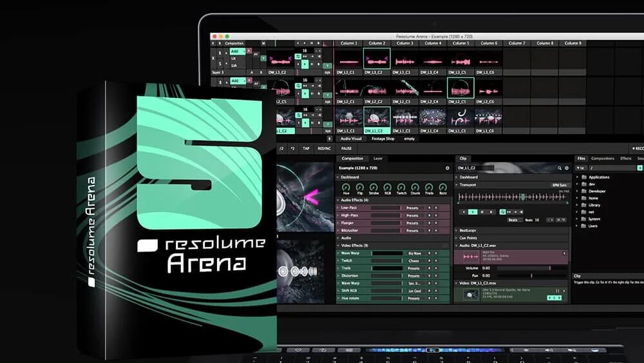Toggle the S solo button on Layer 3
The image size is (644, 363).
[220, 64]
